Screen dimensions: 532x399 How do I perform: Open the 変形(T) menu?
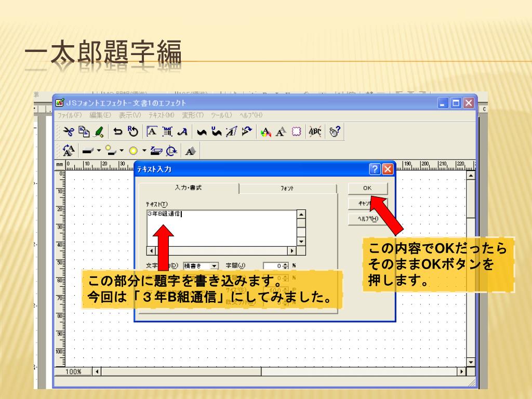click(x=193, y=115)
